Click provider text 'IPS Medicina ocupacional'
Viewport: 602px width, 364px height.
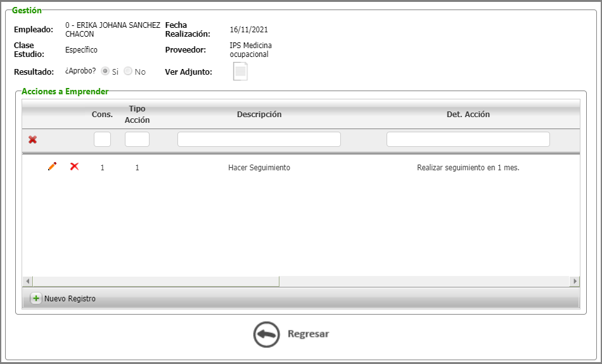pyautogui.click(x=251, y=50)
